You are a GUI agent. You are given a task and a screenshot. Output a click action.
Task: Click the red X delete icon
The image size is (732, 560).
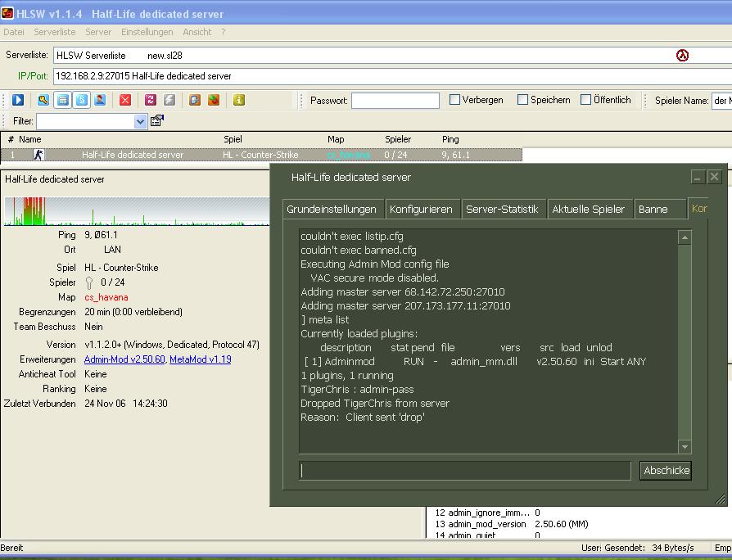(x=125, y=100)
